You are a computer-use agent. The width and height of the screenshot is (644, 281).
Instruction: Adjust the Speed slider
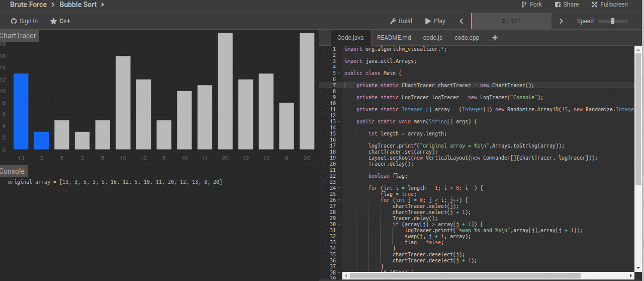pyautogui.click(x=612, y=21)
